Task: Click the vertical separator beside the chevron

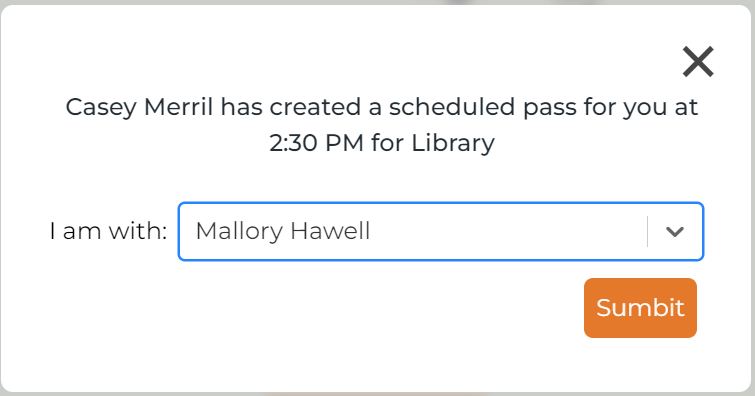Action: point(648,232)
